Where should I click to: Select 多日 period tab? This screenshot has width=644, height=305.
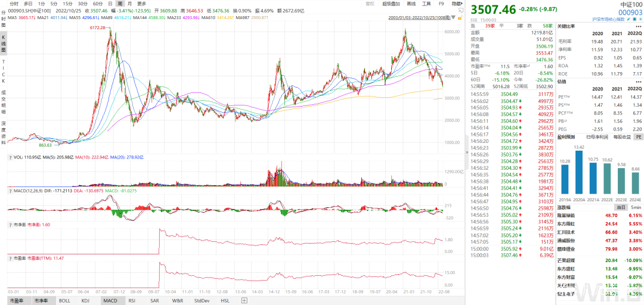[x=28, y=4]
